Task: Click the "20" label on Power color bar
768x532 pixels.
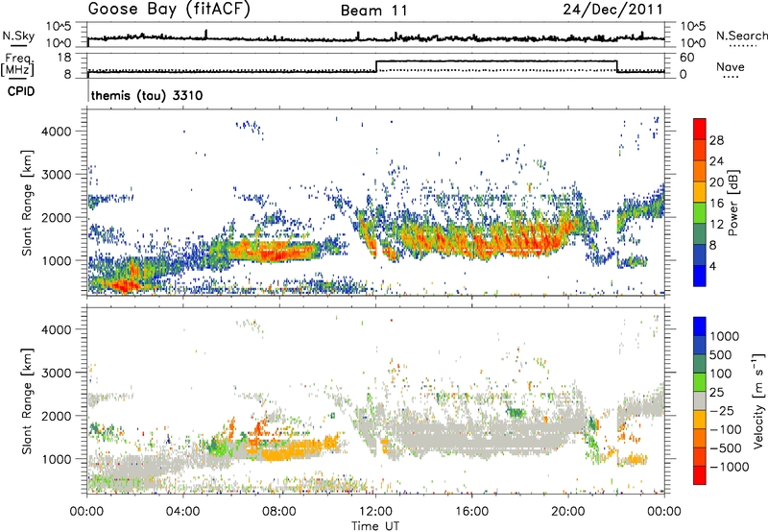Action: [x=716, y=182]
